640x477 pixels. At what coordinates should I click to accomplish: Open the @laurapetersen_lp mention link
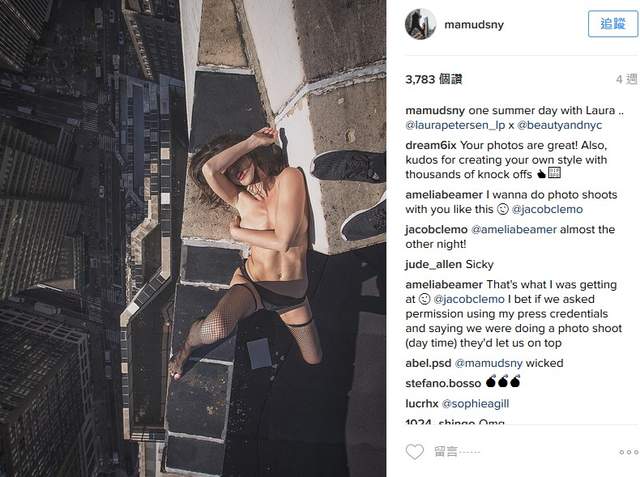point(455,125)
